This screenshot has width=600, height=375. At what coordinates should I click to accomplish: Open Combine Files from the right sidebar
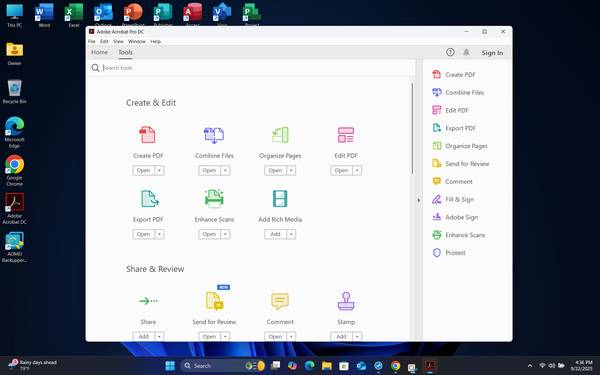click(458, 92)
